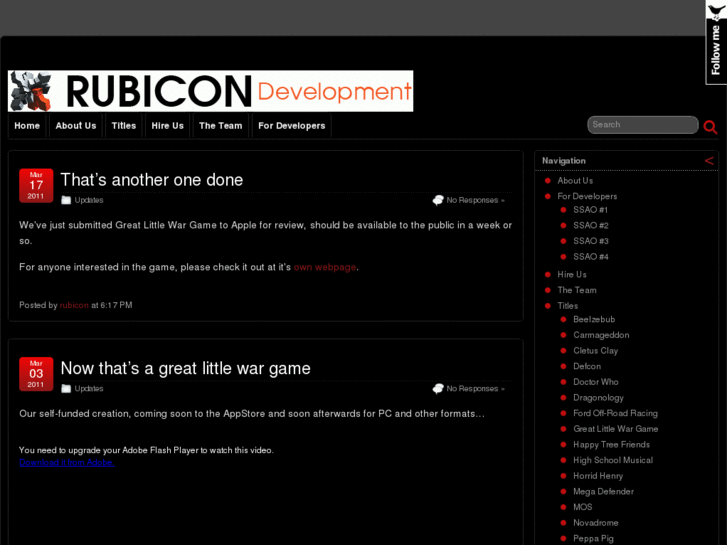Collapse the Navigation panel red arrow
727x545 pixels.
(x=709, y=160)
